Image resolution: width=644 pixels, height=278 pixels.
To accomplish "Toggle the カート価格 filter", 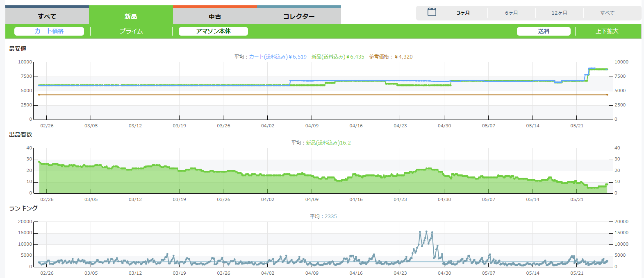I will (x=49, y=31).
